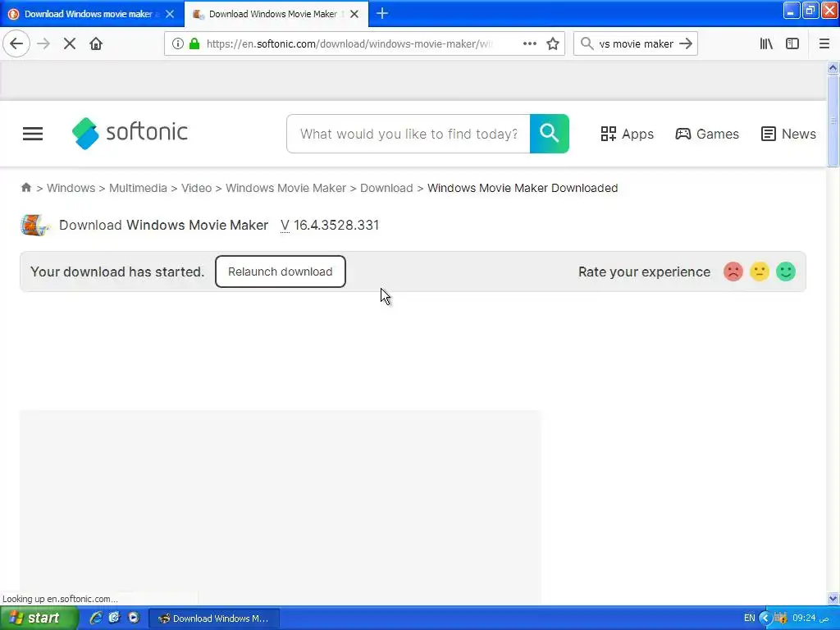Click the Relaunch download button
Screen dimensions: 840x630
pos(281,272)
